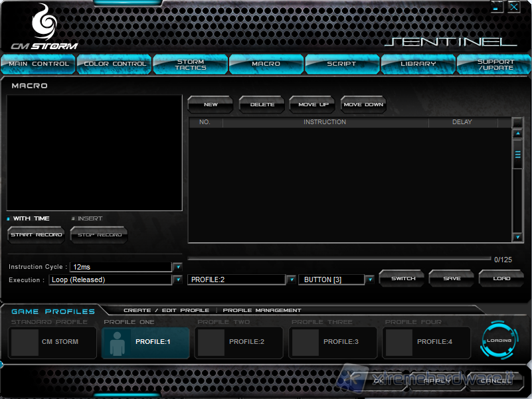
Task: Choose the Profile:2 slot image
Action: (211, 342)
